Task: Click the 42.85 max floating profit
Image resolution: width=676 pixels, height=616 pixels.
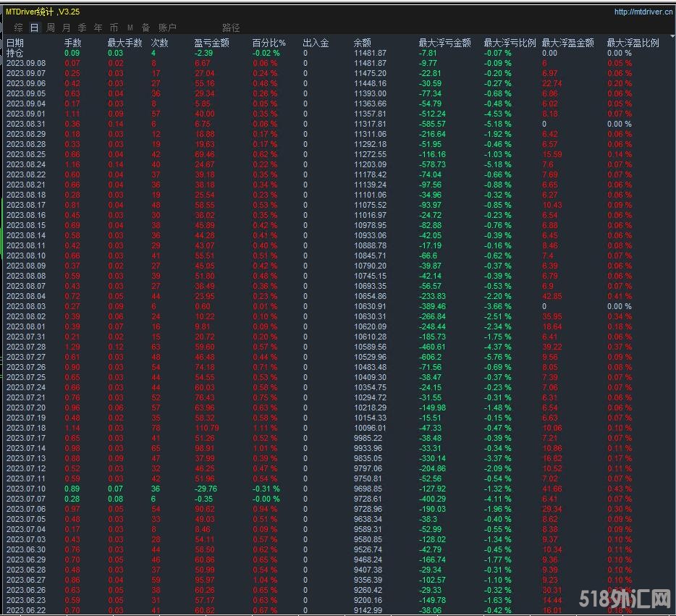Action: 552,297
